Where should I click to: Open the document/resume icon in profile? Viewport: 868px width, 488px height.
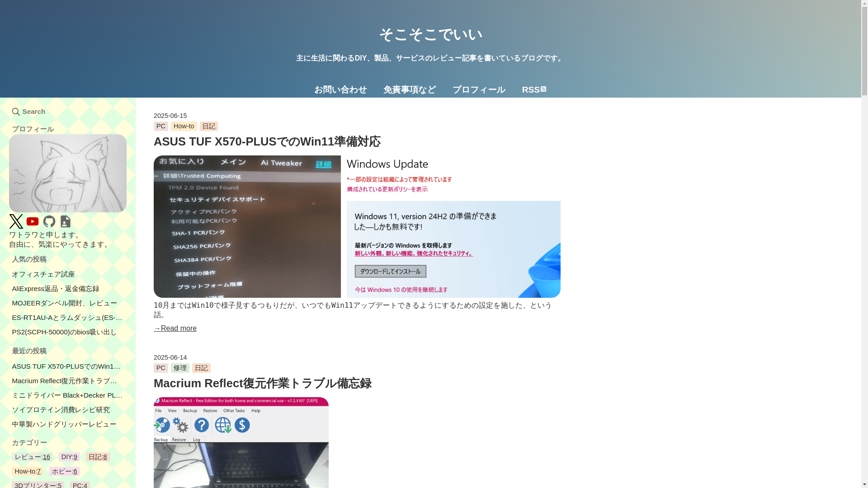pyautogui.click(x=66, y=221)
